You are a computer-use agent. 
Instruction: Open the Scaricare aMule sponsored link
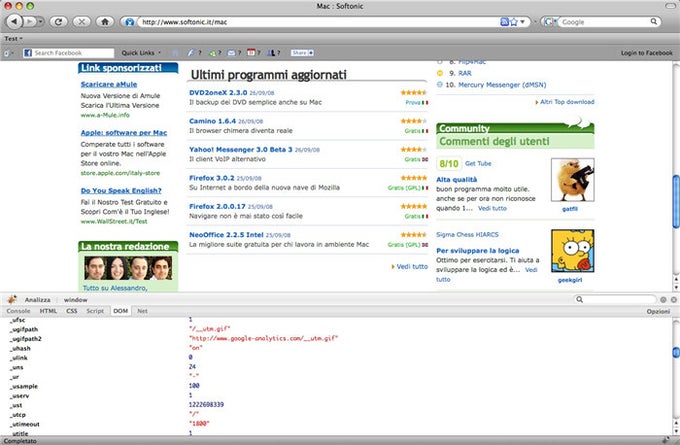tap(109, 84)
